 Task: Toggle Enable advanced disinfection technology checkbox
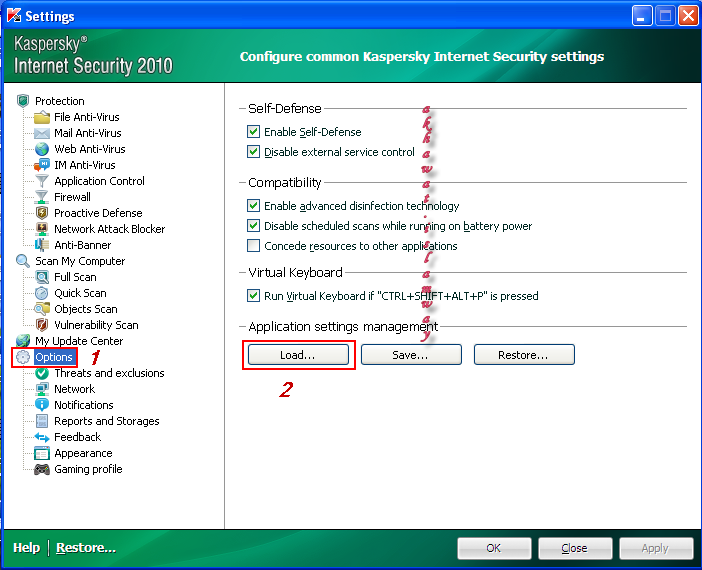coord(253,206)
